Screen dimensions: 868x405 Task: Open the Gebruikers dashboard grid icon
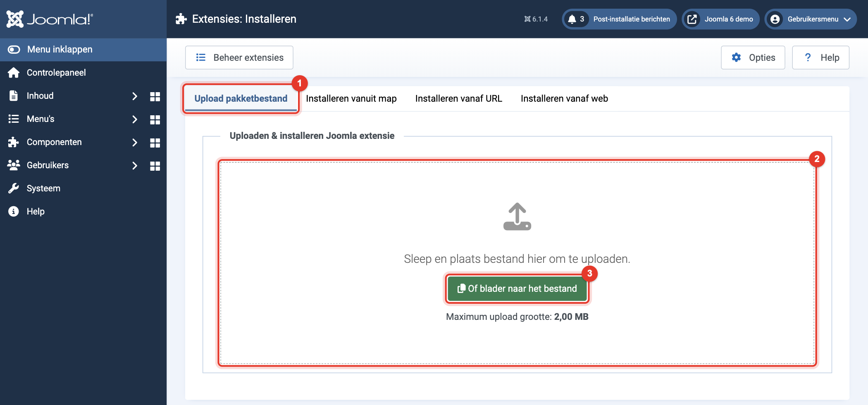point(155,166)
